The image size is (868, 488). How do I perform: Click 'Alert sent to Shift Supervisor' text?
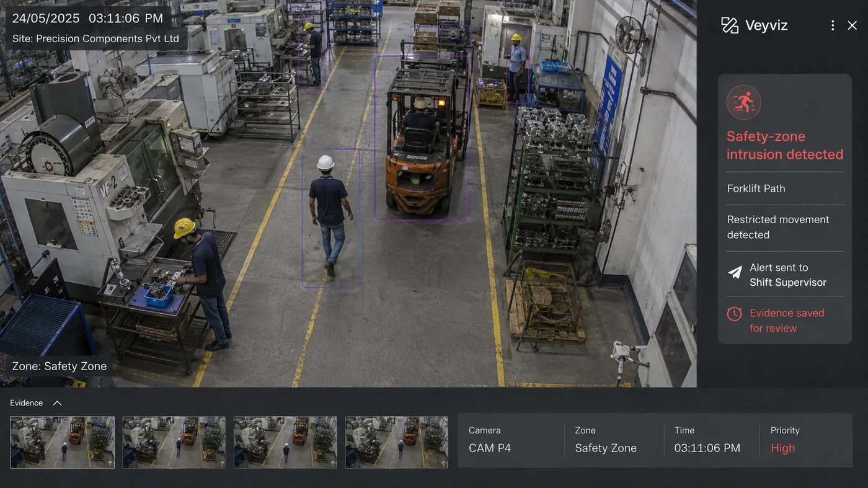tap(788, 275)
